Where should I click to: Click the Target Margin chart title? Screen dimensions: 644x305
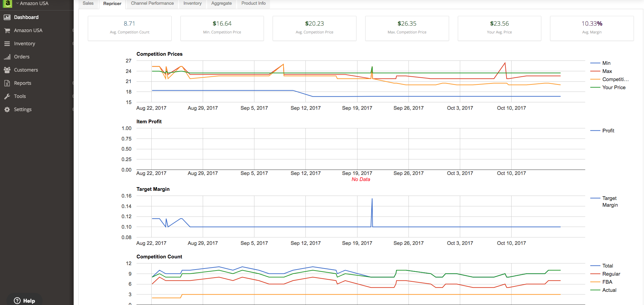click(153, 189)
